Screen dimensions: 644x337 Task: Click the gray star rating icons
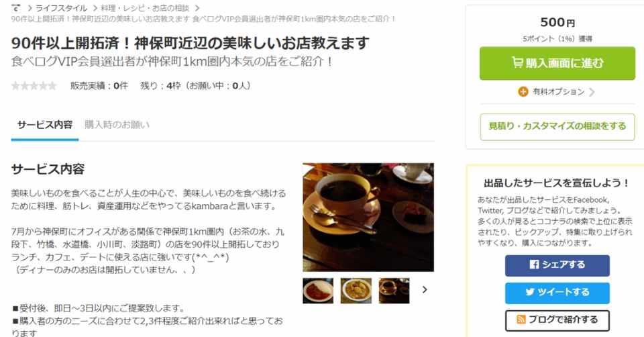(34, 86)
